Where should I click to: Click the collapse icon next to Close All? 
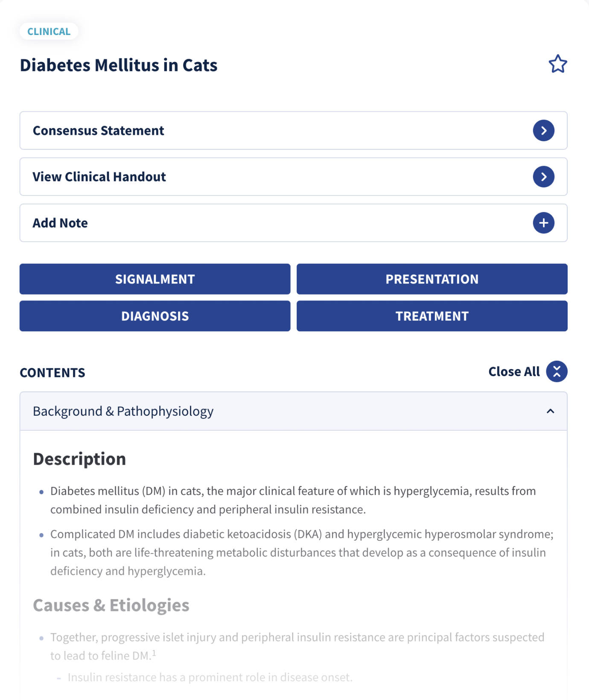click(557, 371)
